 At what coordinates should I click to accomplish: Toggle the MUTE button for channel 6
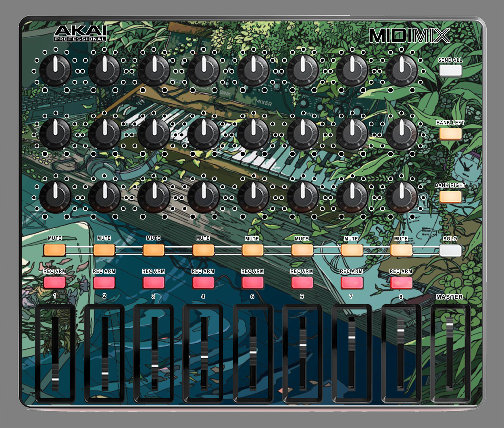click(302, 250)
